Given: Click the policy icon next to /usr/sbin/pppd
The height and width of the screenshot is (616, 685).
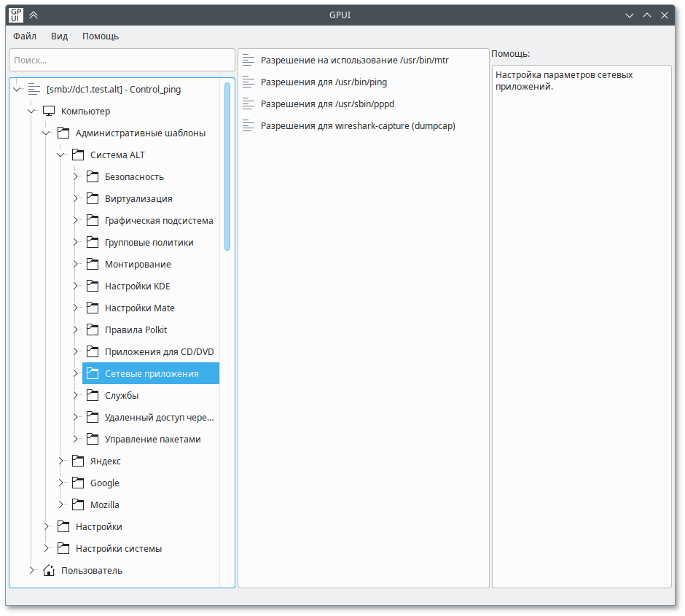Looking at the screenshot, I should tap(250, 104).
